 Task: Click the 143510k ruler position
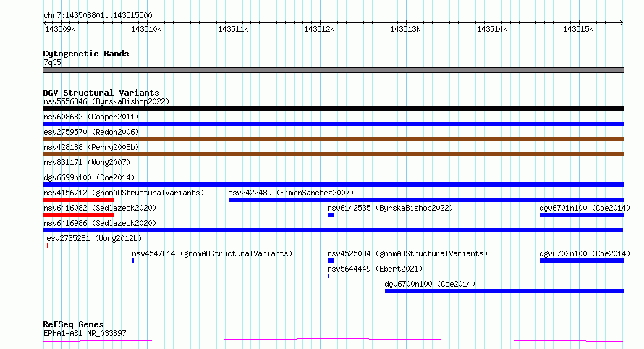(x=146, y=29)
